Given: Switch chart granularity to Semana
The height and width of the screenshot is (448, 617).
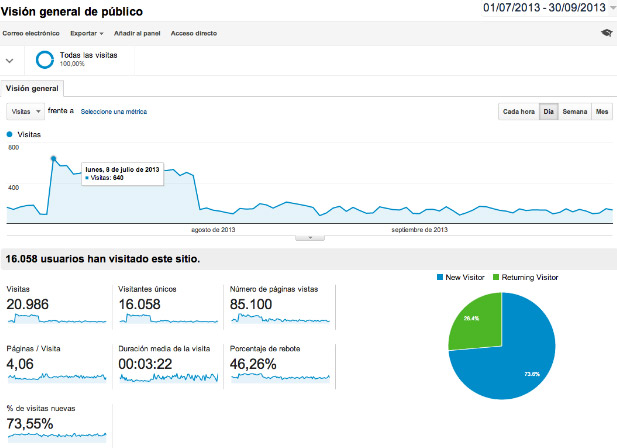Looking at the screenshot, I should (x=575, y=112).
